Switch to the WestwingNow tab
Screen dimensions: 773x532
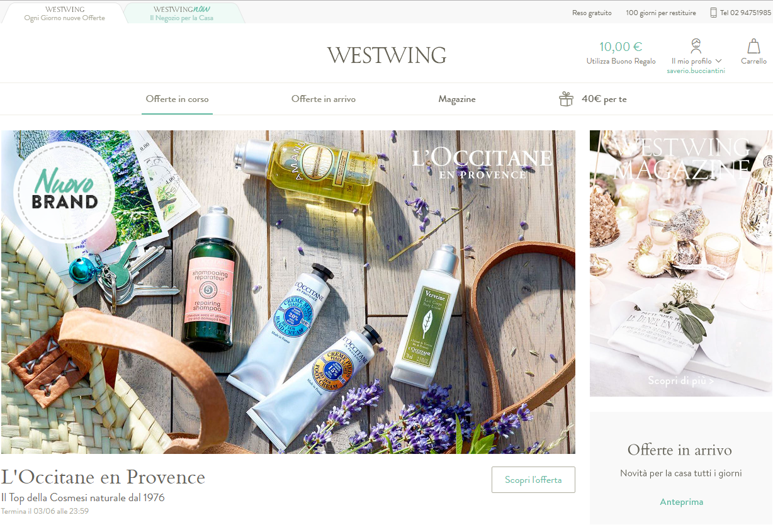[182, 13]
